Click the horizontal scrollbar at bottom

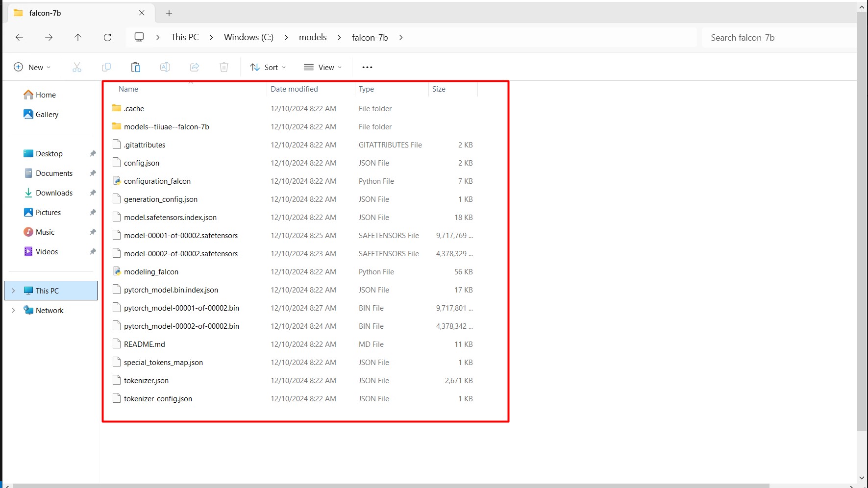[x=391, y=486]
